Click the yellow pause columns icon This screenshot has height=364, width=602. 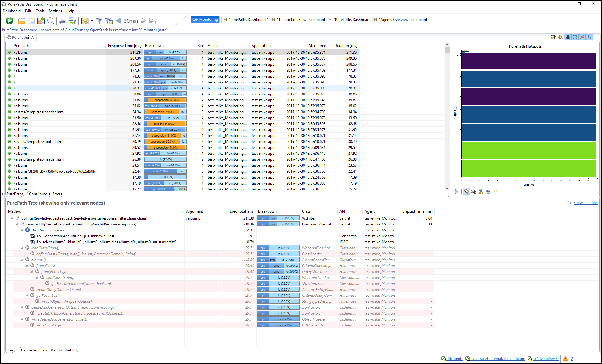[495, 191]
